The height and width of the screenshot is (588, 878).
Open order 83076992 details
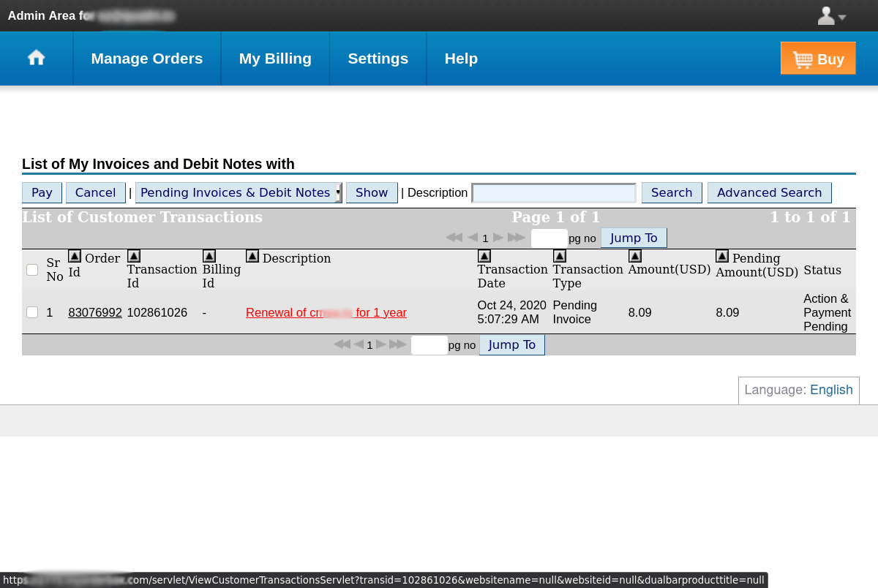point(94,312)
